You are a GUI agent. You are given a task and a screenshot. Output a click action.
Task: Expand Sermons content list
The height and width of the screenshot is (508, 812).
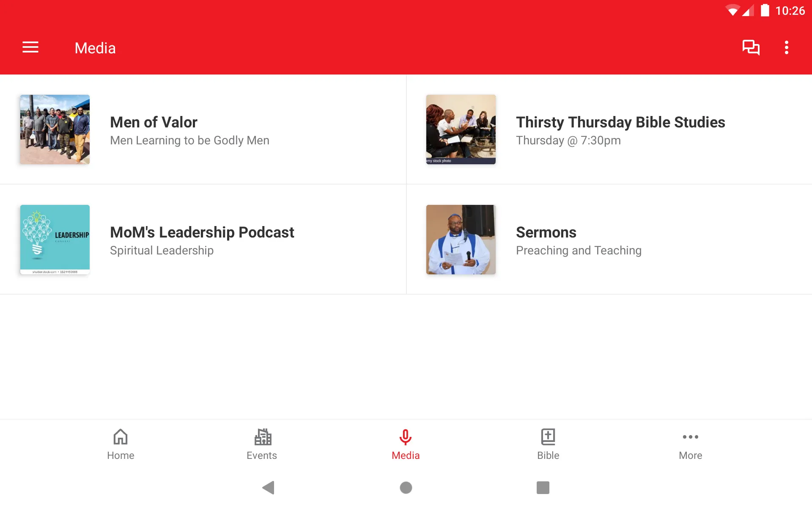tap(609, 239)
